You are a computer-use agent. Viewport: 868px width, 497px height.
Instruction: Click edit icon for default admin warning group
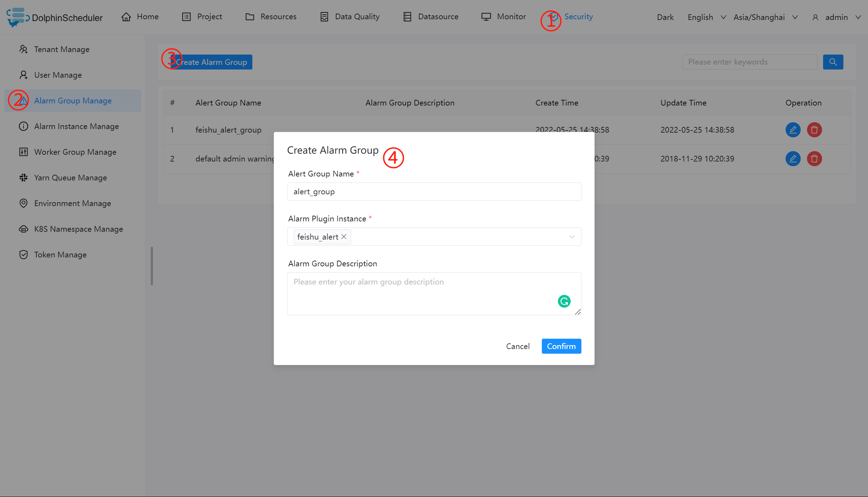(793, 159)
